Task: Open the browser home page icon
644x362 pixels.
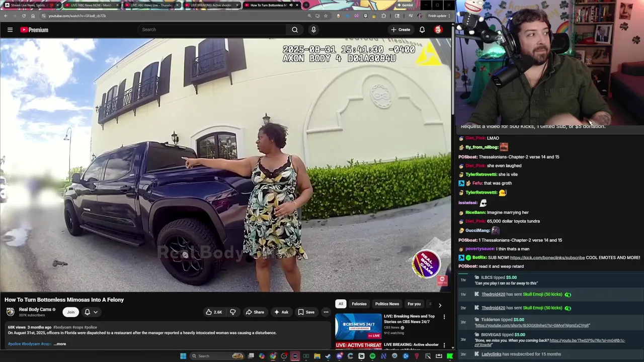Action: pyautogui.click(x=33, y=16)
